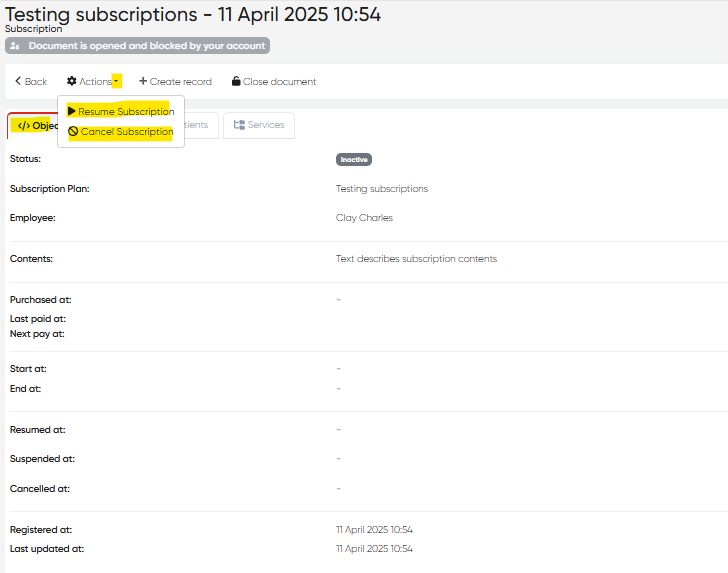Image resolution: width=728 pixels, height=573 pixels.
Task: Click the play icon beside Resume Subscription
Action: click(72, 111)
